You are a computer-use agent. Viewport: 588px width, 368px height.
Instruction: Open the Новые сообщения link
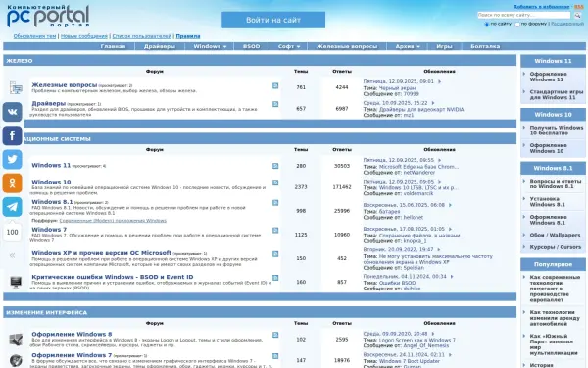click(84, 36)
